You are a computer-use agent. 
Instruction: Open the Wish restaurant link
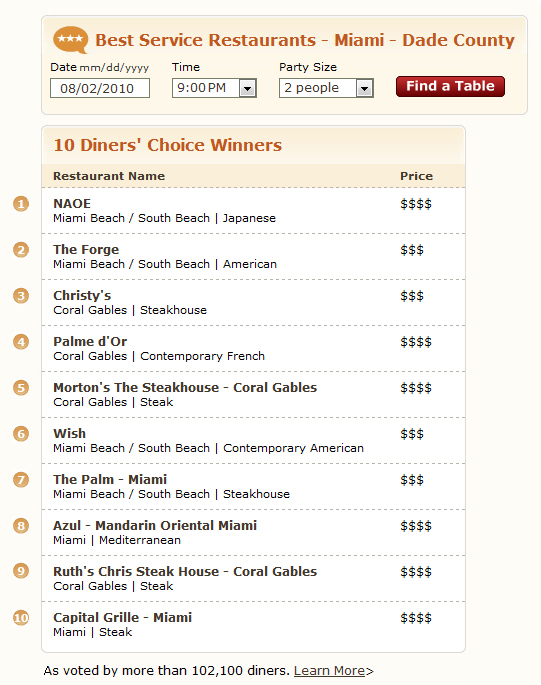pos(69,433)
